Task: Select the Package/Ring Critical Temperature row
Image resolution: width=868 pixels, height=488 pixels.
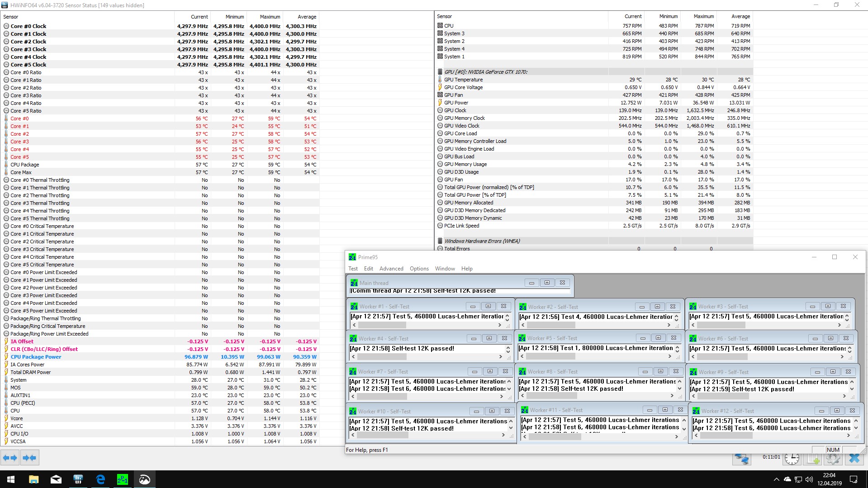Action: (x=160, y=326)
